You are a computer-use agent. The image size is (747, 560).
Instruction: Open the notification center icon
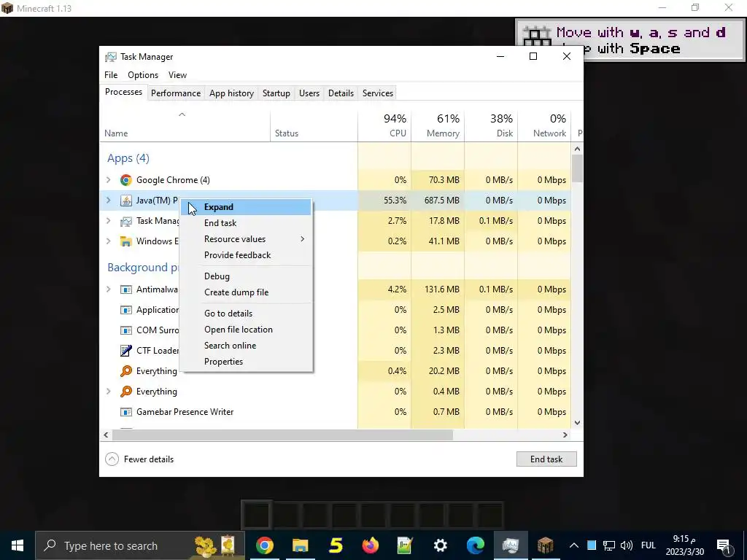tap(724, 547)
